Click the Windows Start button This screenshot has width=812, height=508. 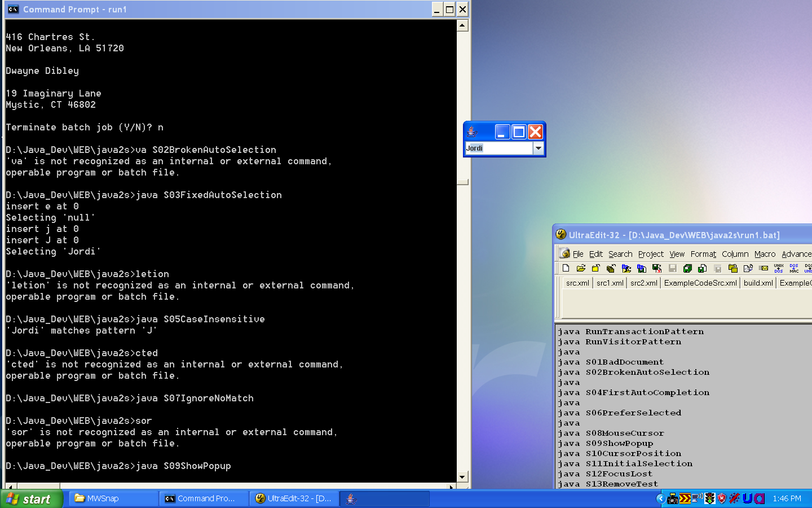pos(31,499)
